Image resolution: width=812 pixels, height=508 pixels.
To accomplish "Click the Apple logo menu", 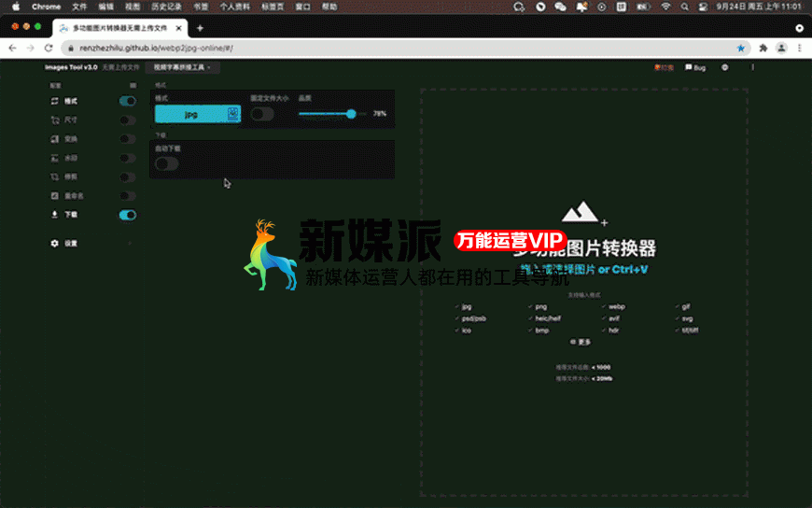I will coord(16,7).
